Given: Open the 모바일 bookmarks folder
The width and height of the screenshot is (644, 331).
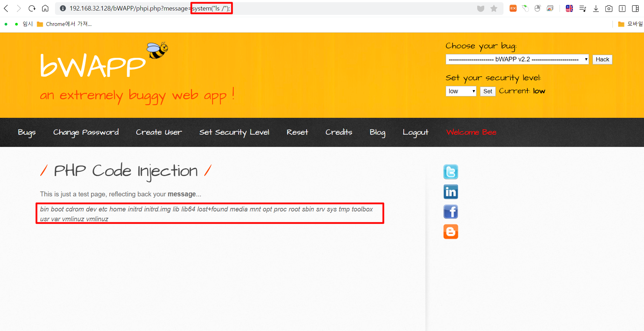Looking at the screenshot, I should click(630, 24).
